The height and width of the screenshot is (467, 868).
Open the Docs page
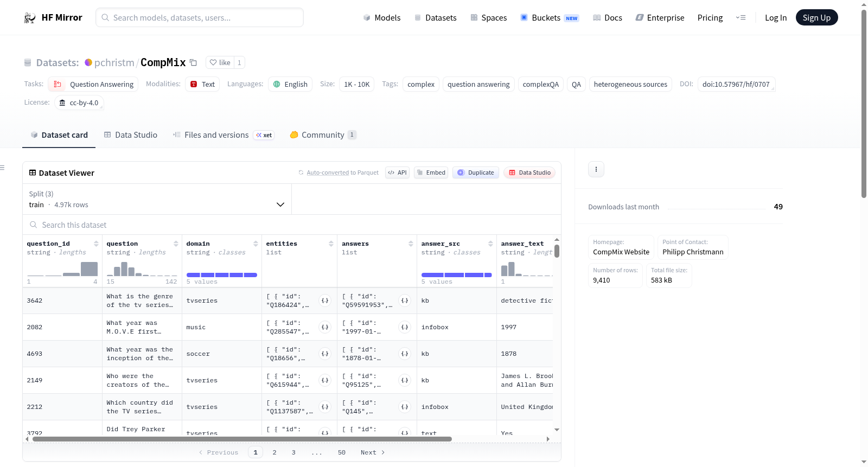click(608, 18)
